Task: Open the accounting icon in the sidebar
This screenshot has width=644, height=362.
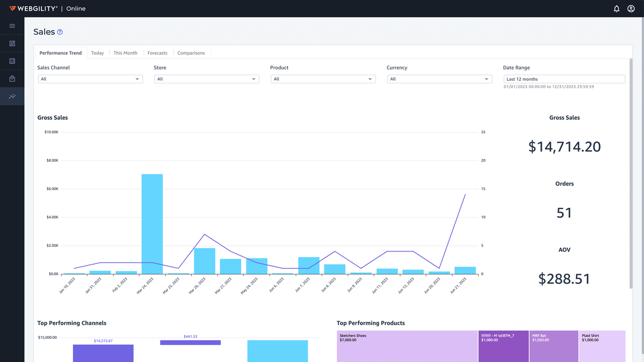Action: tap(12, 61)
